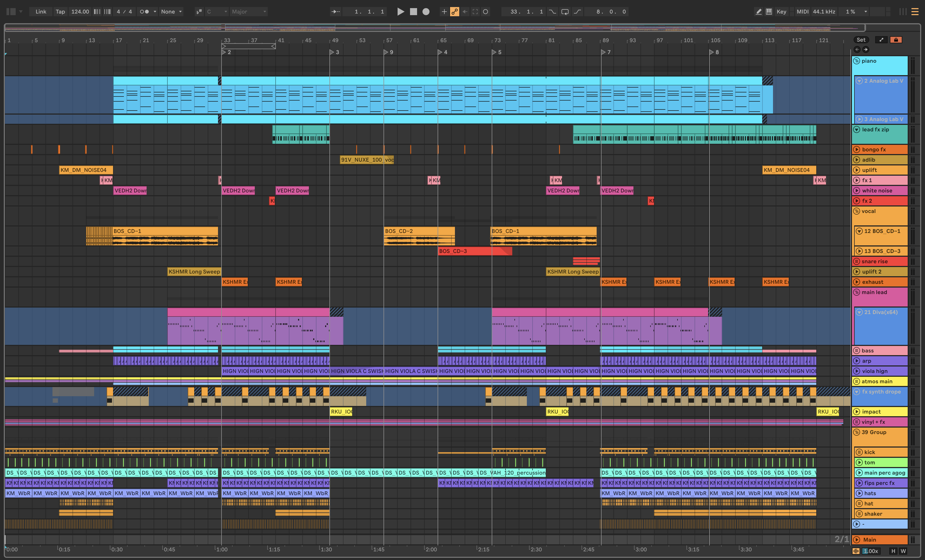Click the Follow playback arrow icon
925x560 pixels.
[x=335, y=12]
